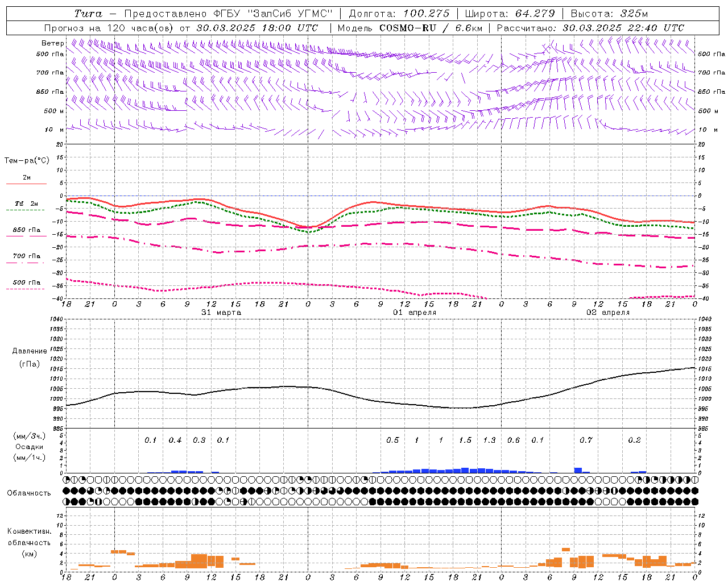Click the "0.7" precipitation value
The image size is (728, 582).
[x=586, y=440]
